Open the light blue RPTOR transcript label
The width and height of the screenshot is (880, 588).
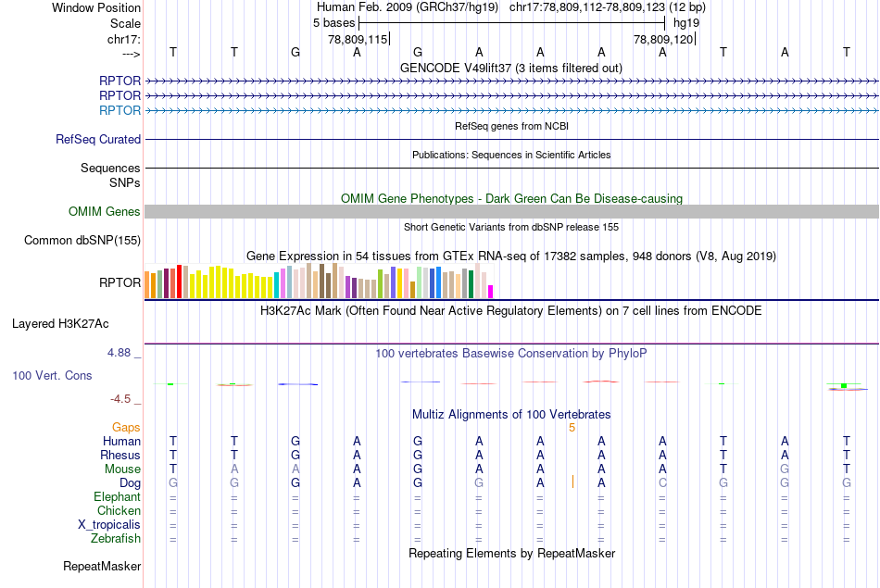pos(119,110)
